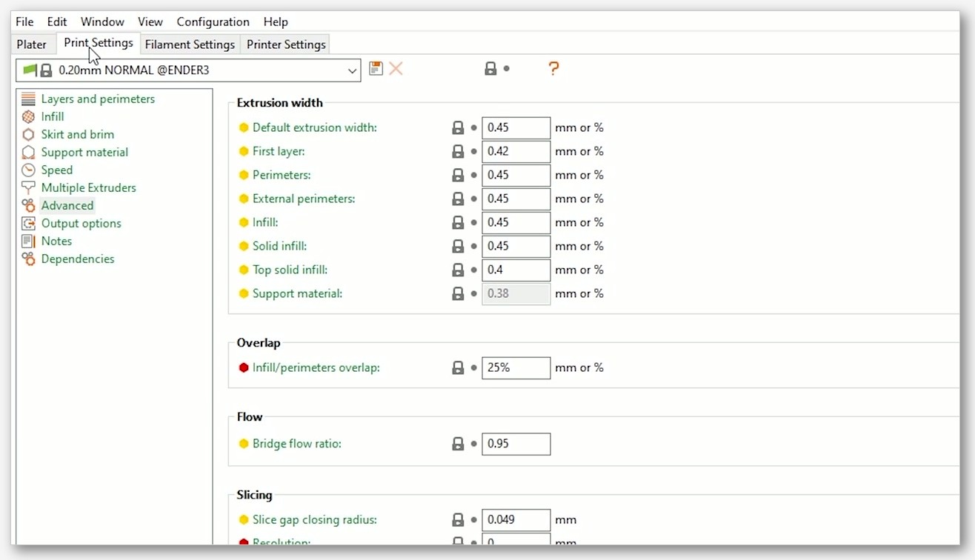Click the Bridge flow ratio label link
Screen dimensions: 975x560
point(296,444)
